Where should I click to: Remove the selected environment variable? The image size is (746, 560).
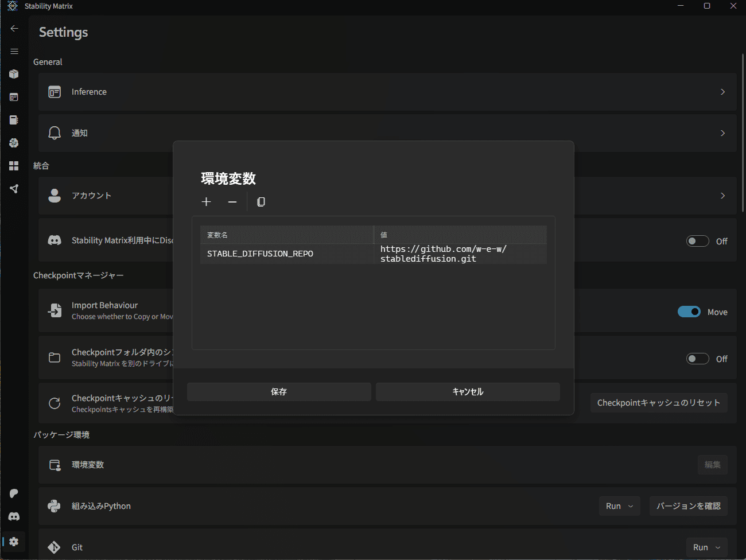point(232,201)
